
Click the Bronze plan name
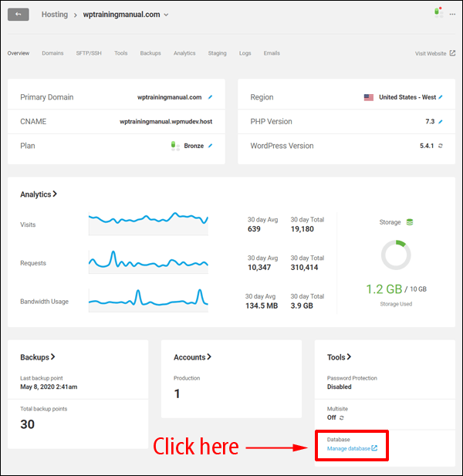tap(194, 146)
